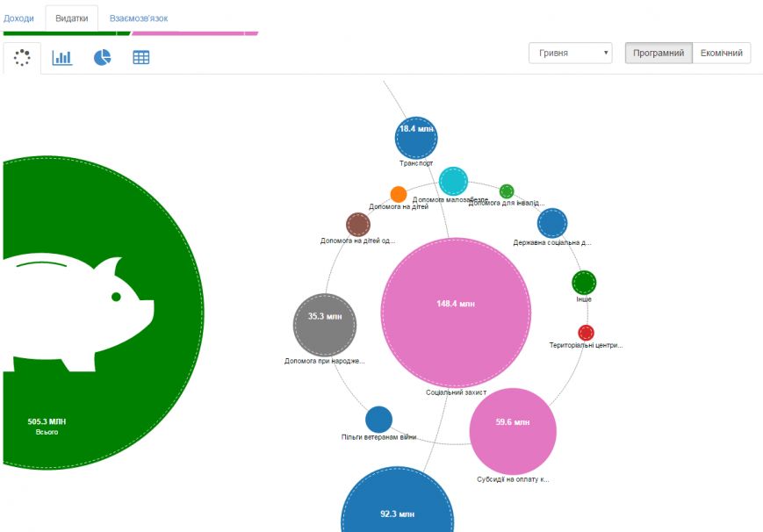Screen dimensions: 763x532
Task: Switch to Економічний classification
Action: [x=721, y=53]
